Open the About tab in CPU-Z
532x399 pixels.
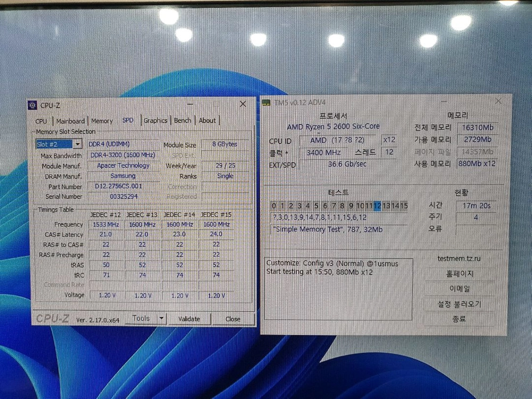207,120
